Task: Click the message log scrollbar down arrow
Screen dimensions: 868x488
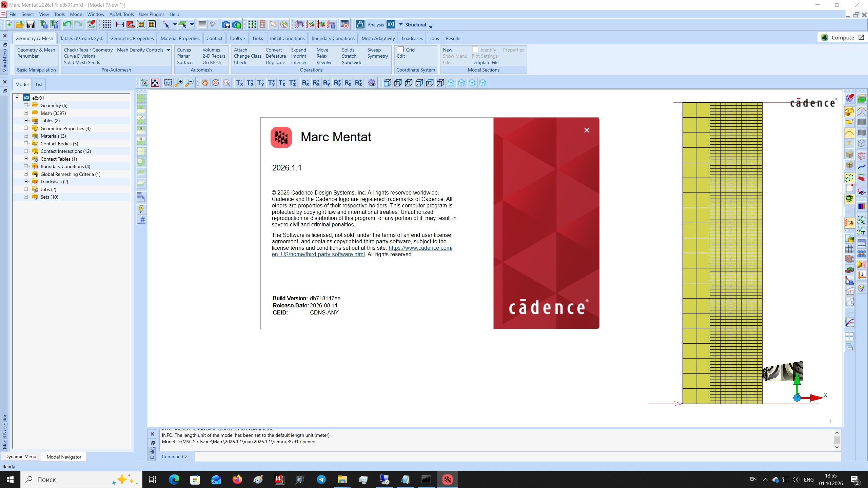Action: (x=836, y=447)
